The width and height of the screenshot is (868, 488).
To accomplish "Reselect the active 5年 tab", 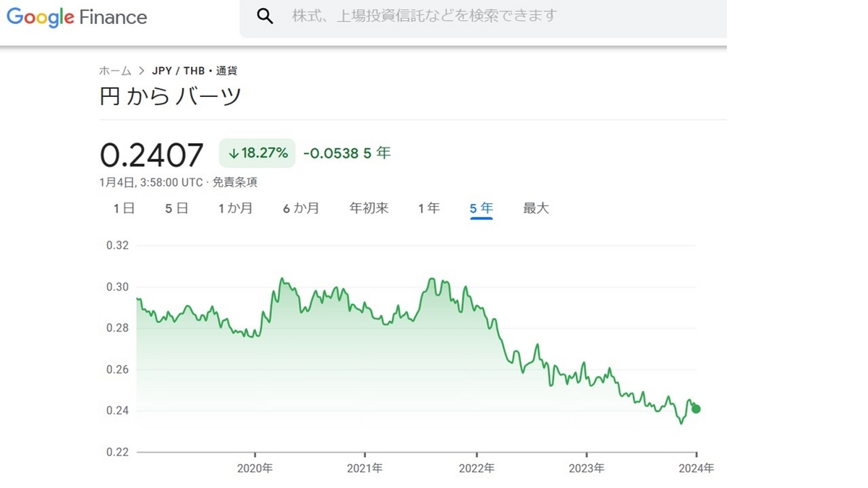I will click(x=480, y=208).
